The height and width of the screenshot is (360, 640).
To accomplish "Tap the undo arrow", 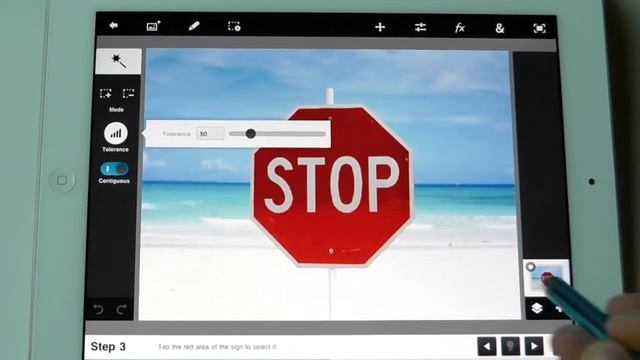I will pos(98,309).
